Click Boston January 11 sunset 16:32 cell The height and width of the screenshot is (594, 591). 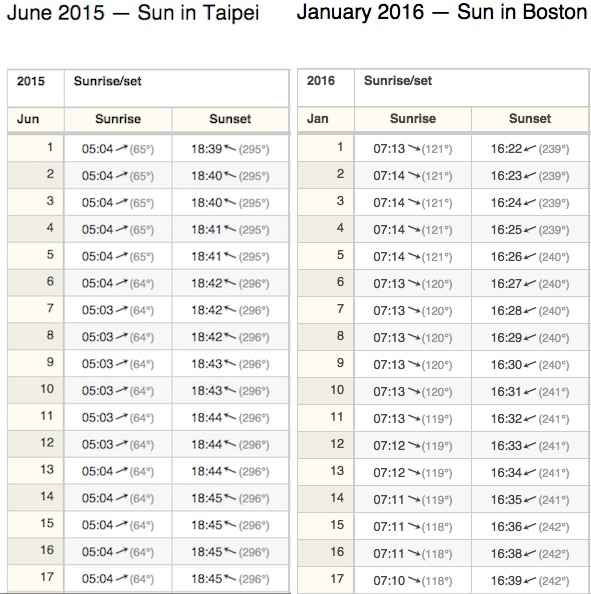pyautogui.click(x=530, y=419)
